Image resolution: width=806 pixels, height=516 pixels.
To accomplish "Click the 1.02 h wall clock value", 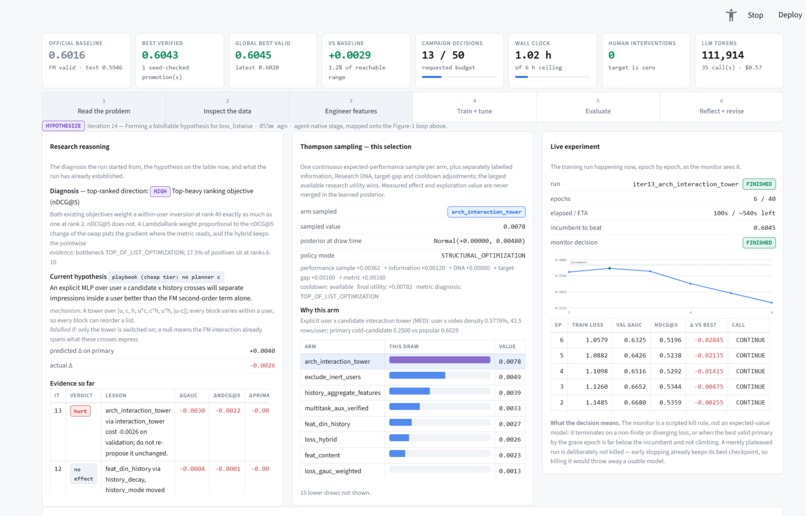I will click(x=533, y=55).
